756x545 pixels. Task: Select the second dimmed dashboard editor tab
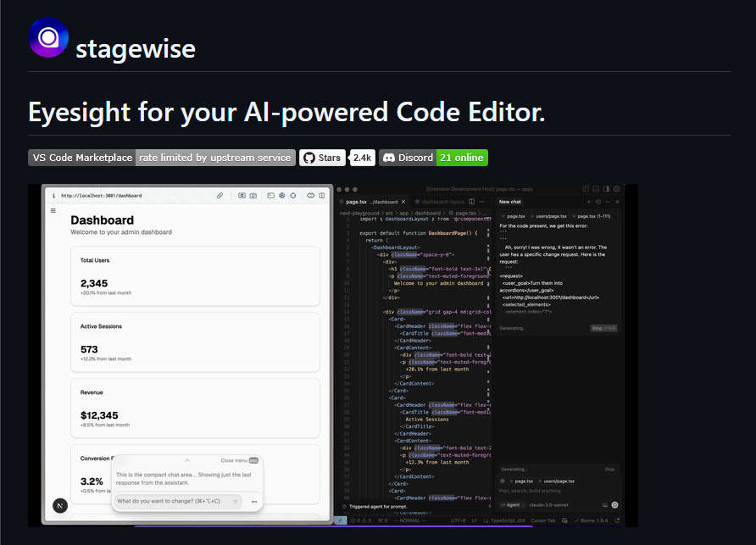click(x=440, y=202)
